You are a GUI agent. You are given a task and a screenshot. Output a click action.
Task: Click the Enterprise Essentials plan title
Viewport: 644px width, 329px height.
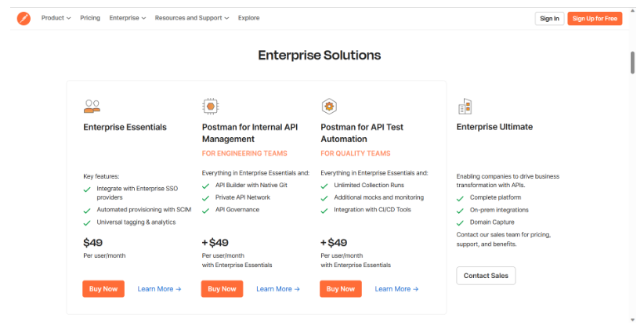tap(125, 128)
